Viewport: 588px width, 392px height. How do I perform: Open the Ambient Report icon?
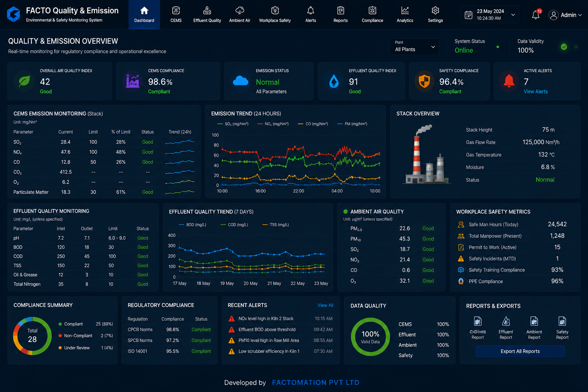pos(534,321)
